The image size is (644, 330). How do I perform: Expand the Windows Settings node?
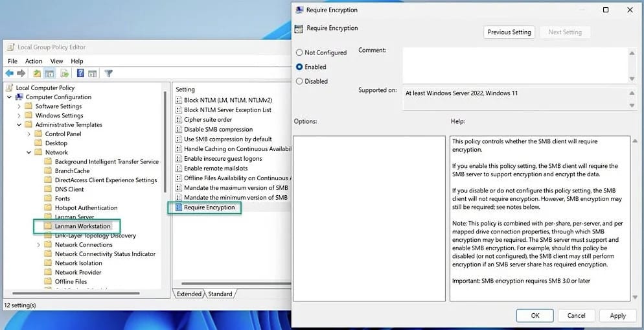(19, 115)
